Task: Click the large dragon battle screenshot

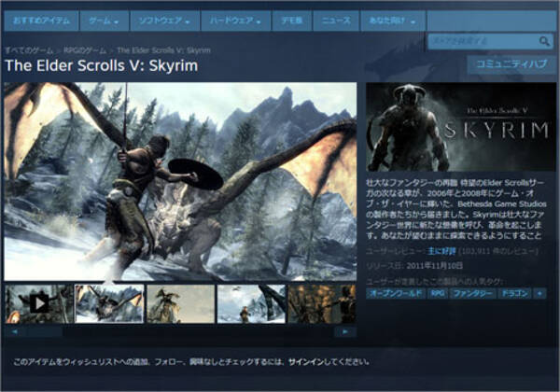Action: 180,181
